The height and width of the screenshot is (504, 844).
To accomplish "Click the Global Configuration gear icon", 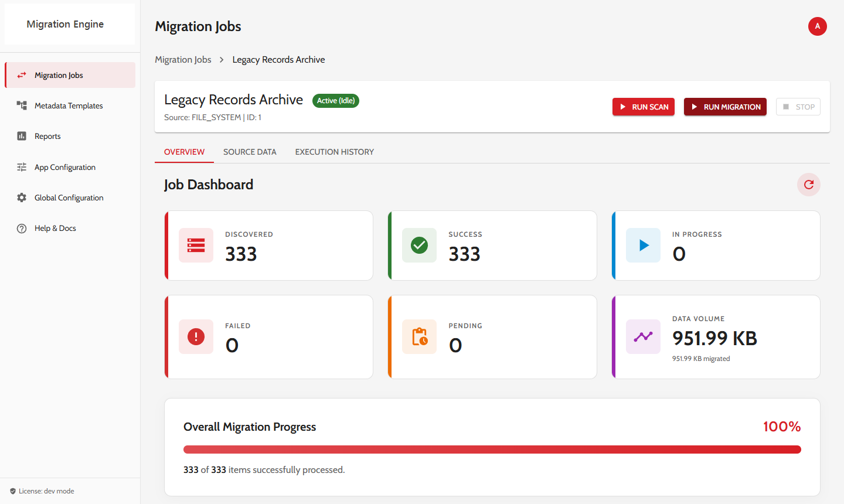I will point(22,197).
